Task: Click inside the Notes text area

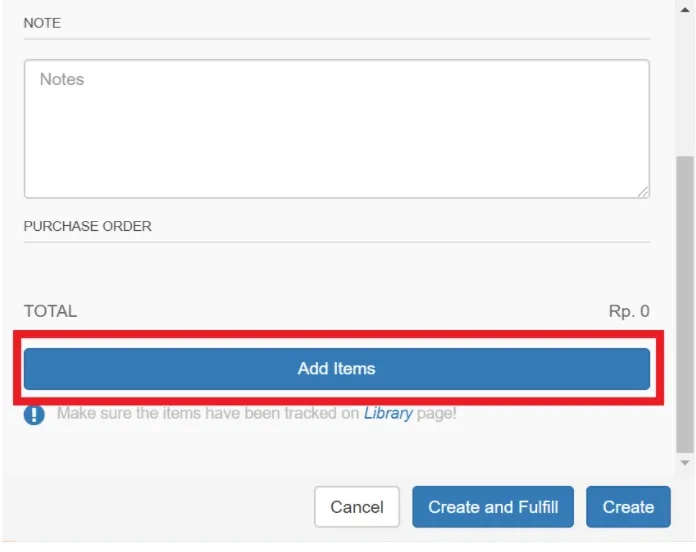Action: coord(337,129)
